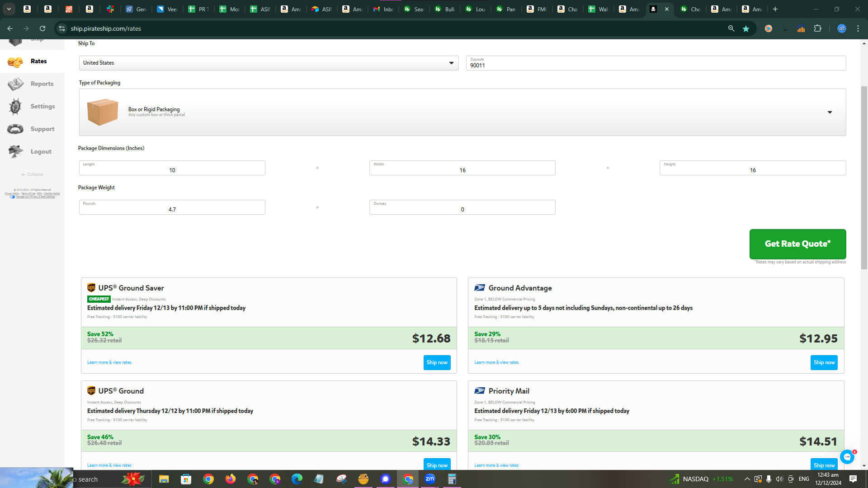Collapse the sidebar navigation
This screenshot has width=868, height=488.
pos(33,174)
